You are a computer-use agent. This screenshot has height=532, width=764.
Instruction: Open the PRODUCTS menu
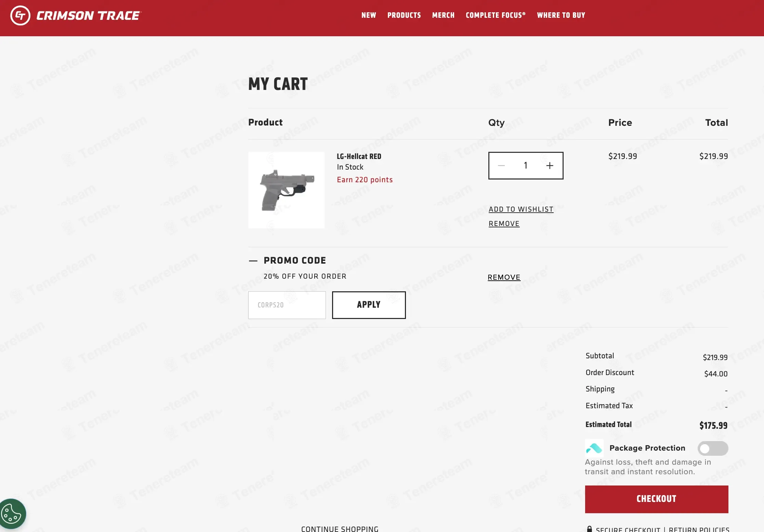[404, 15]
